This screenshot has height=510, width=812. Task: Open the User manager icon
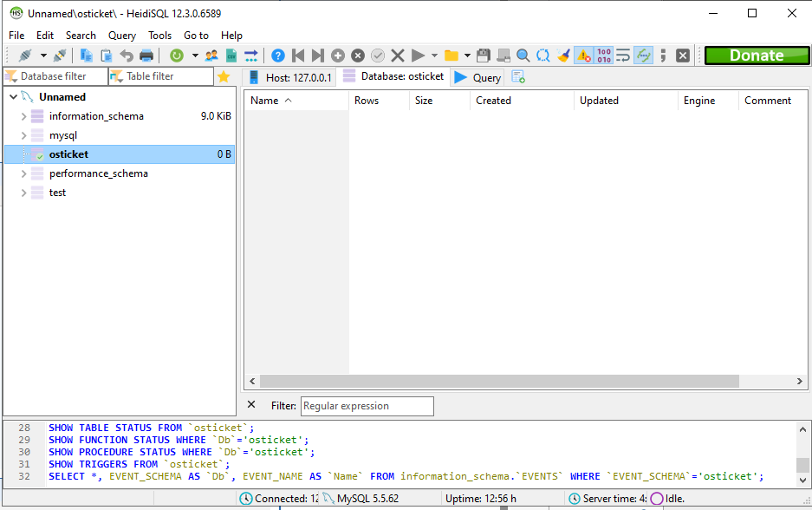pyautogui.click(x=211, y=56)
